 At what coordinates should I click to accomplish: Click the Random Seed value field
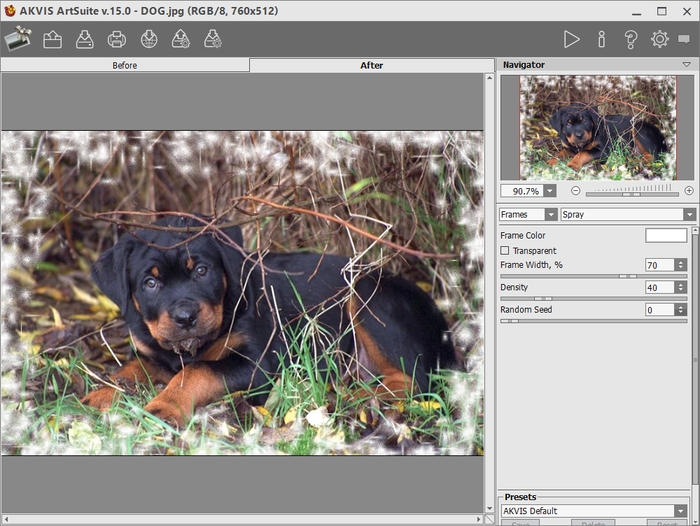pyautogui.click(x=659, y=310)
